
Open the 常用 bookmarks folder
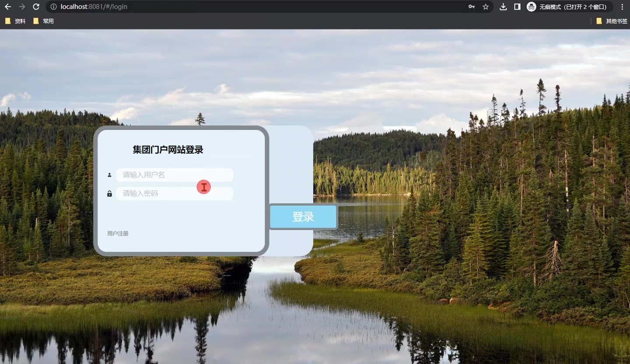(43, 21)
